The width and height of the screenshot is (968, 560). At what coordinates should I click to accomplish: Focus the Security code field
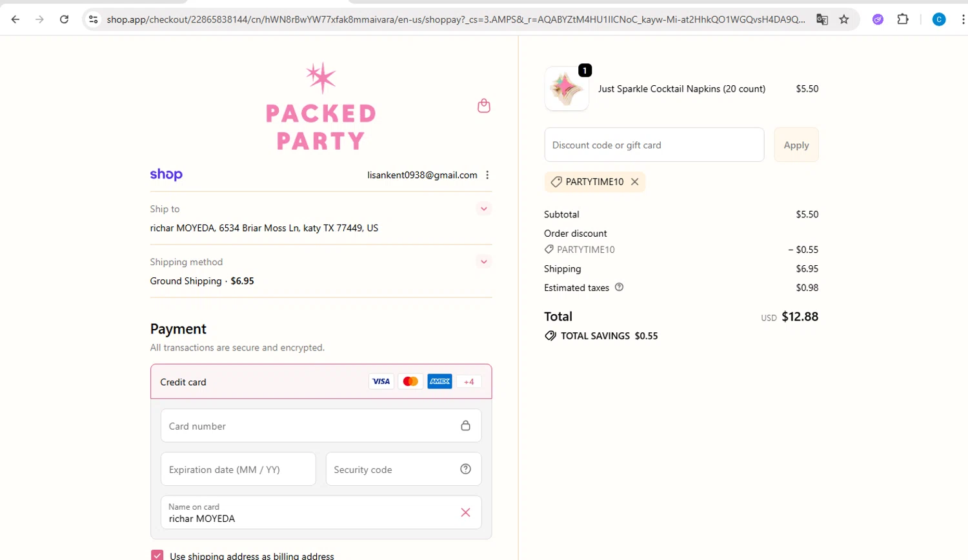tap(404, 470)
